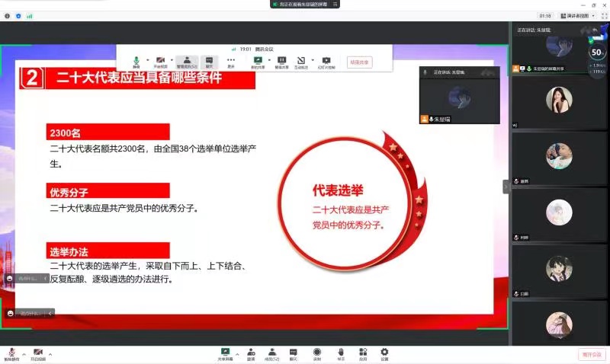Open the members list in bottom toolbar
The image size is (610, 364).
271,353
